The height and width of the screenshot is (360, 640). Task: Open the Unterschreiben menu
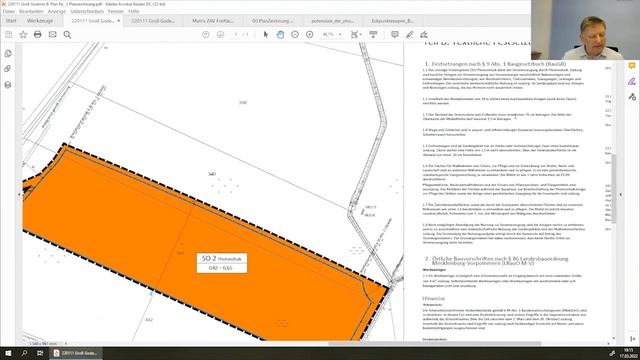(x=87, y=11)
